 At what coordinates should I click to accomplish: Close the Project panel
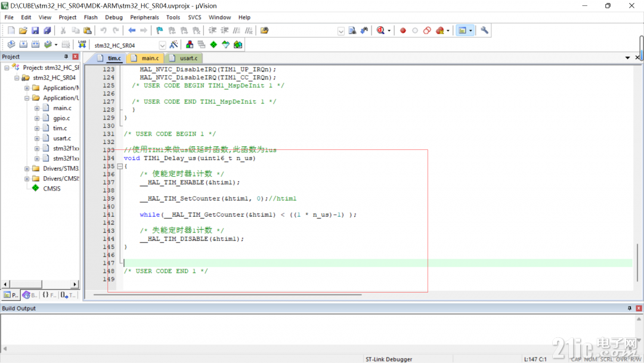(76, 57)
